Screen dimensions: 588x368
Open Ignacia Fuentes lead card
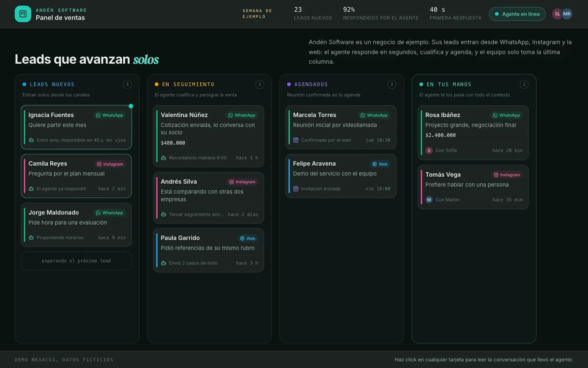76,127
